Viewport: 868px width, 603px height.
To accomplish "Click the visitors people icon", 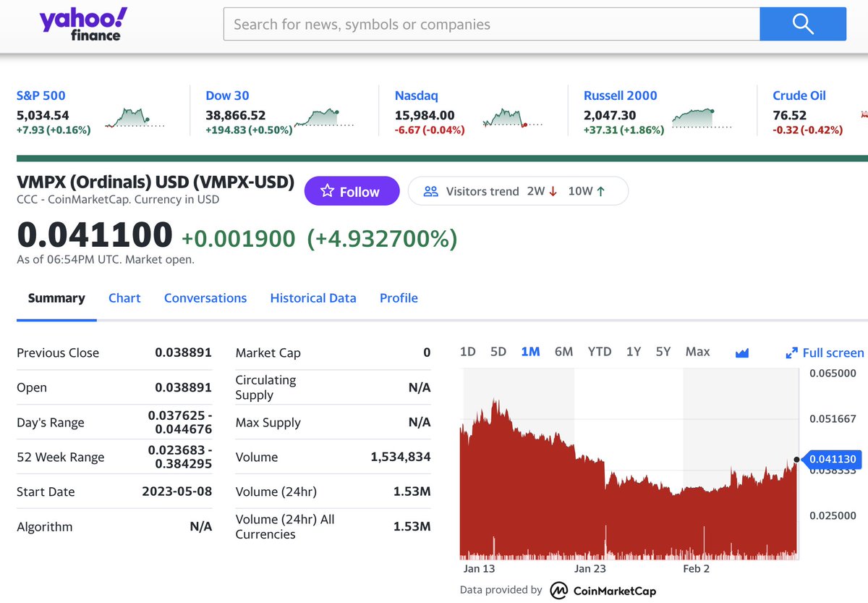I will (431, 191).
